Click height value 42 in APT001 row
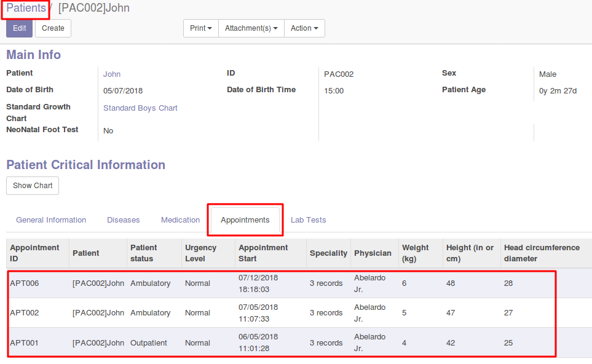This screenshot has width=592, height=364. point(451,343)
